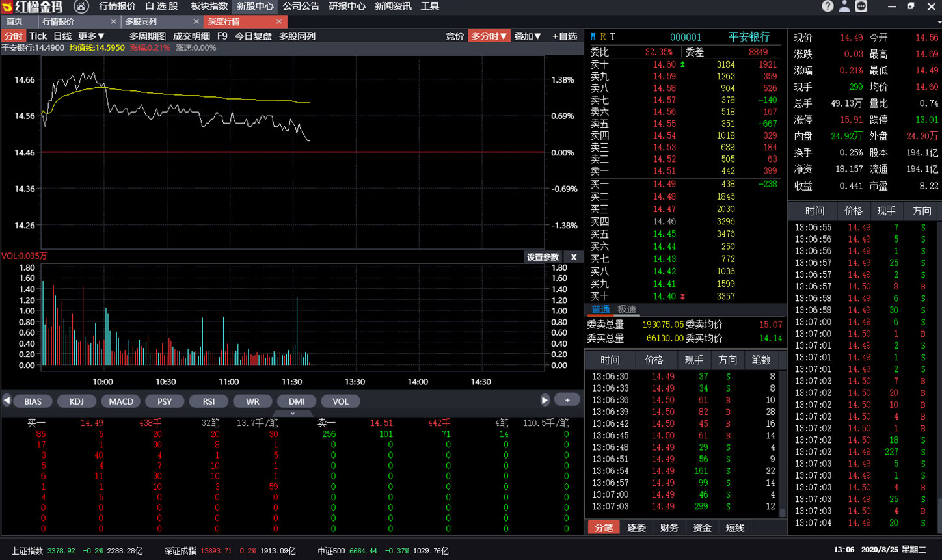942x560 pixels.
Task: Show previous indicators with the left arrow
Action: click(7, 401)
